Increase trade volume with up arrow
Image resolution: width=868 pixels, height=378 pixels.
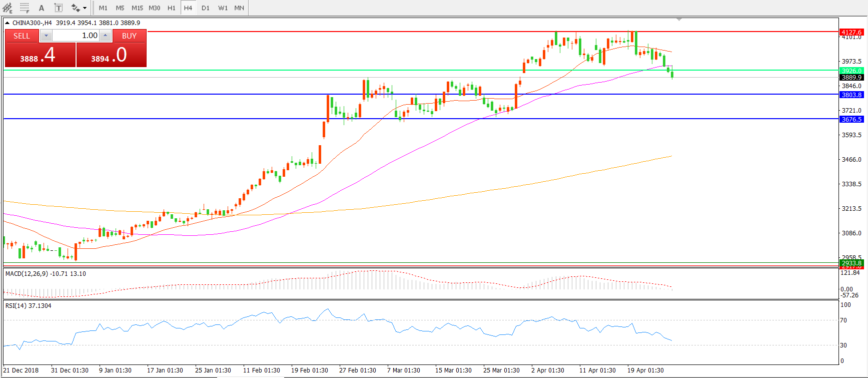coord(105,36)
